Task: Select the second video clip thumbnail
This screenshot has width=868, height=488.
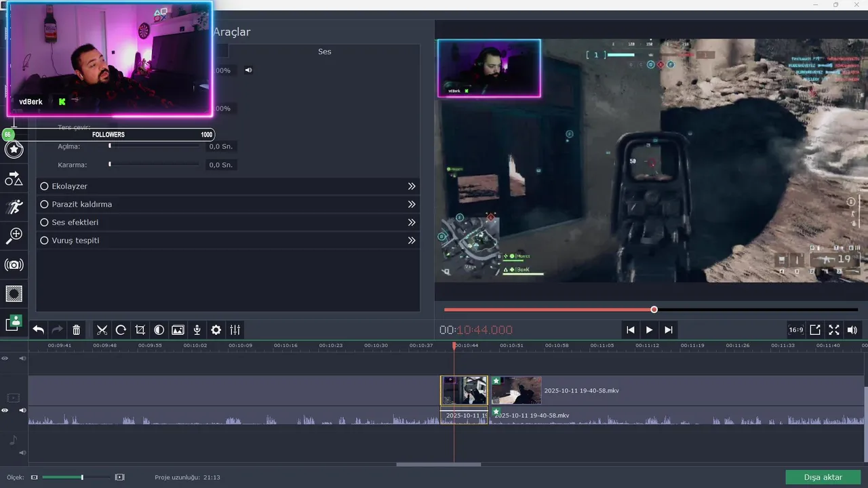Action: (x=516, y=391)
